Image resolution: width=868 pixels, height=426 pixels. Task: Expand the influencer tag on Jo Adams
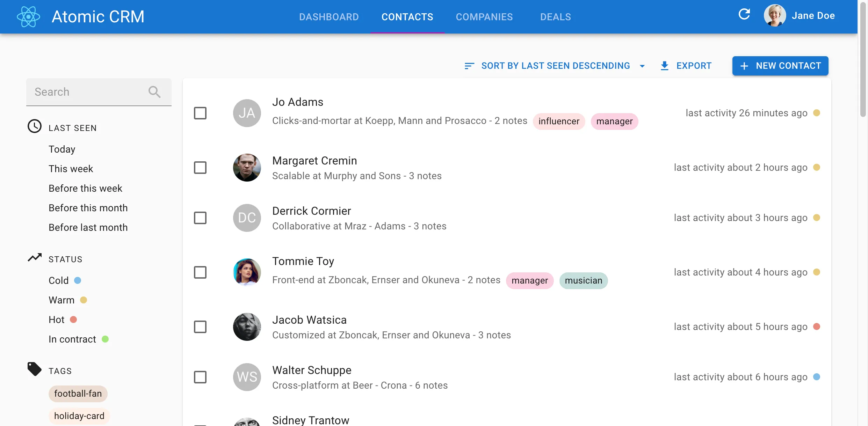coord(558,122)
